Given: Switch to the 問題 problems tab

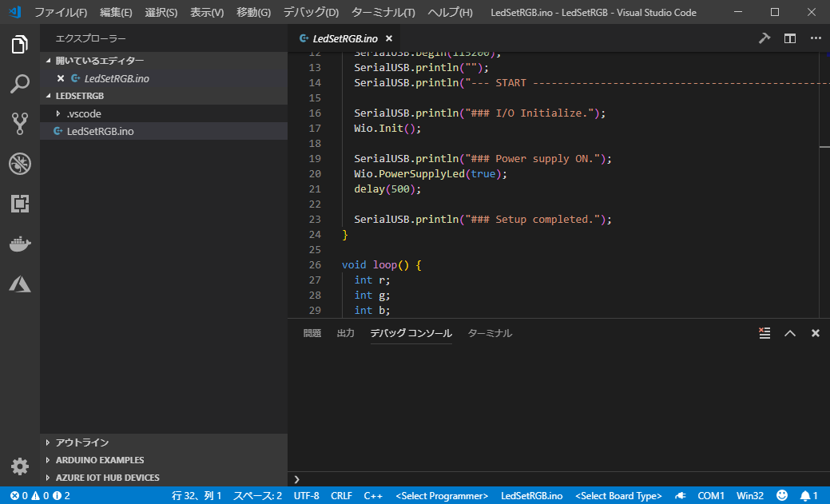Looking at the screenshot, I should [x=312, y=333].
